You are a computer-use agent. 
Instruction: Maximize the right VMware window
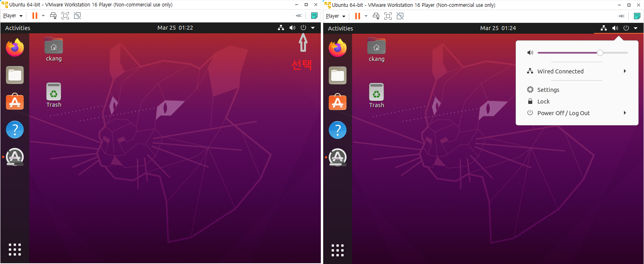(629, 5)
